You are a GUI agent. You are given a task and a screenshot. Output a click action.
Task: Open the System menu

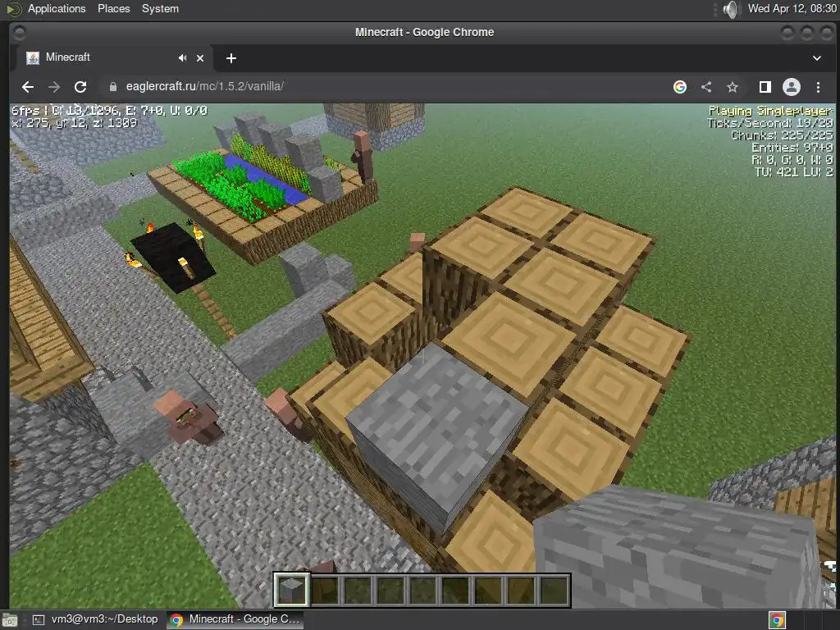pyautogui.click(x=160, y=8)
